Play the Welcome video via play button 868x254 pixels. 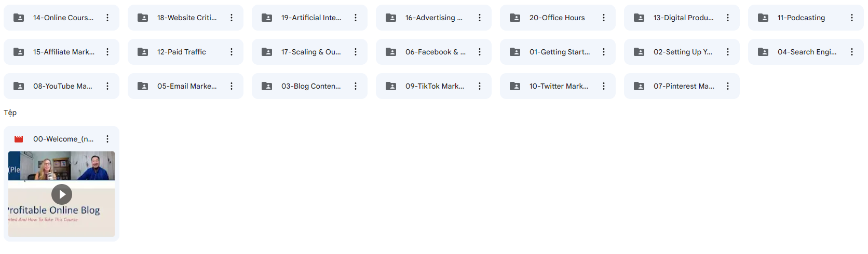(62, 194)
